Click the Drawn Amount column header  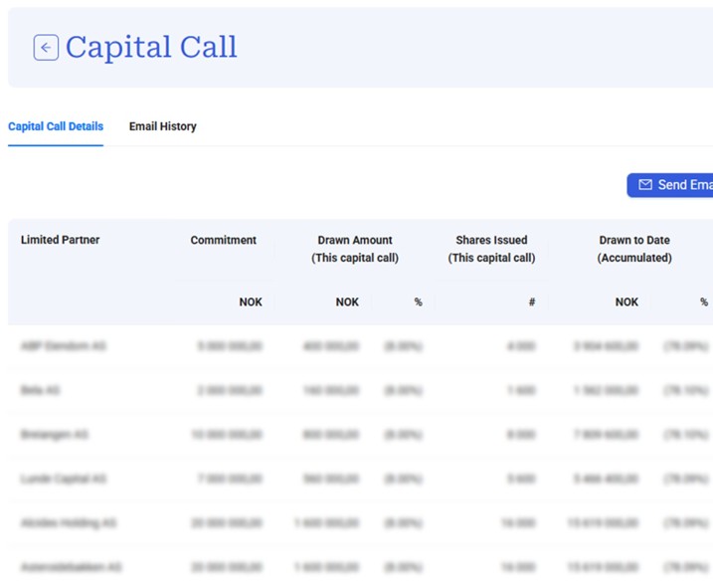point(355,249)
